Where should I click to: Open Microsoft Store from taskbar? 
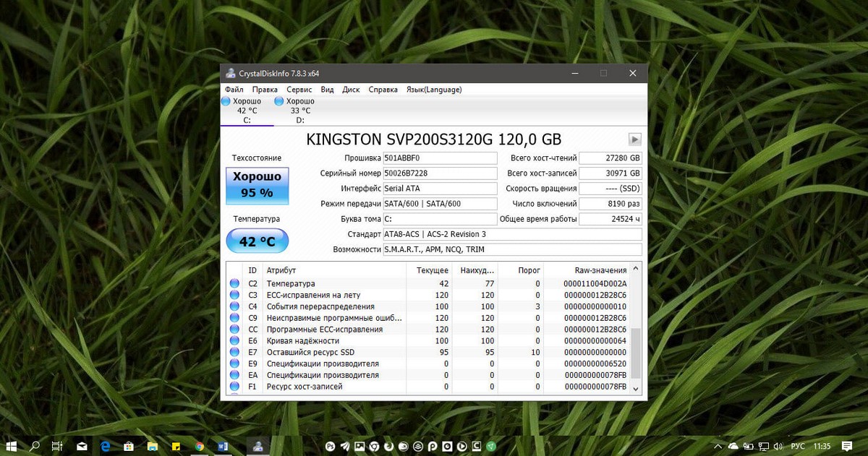point(128,447)
